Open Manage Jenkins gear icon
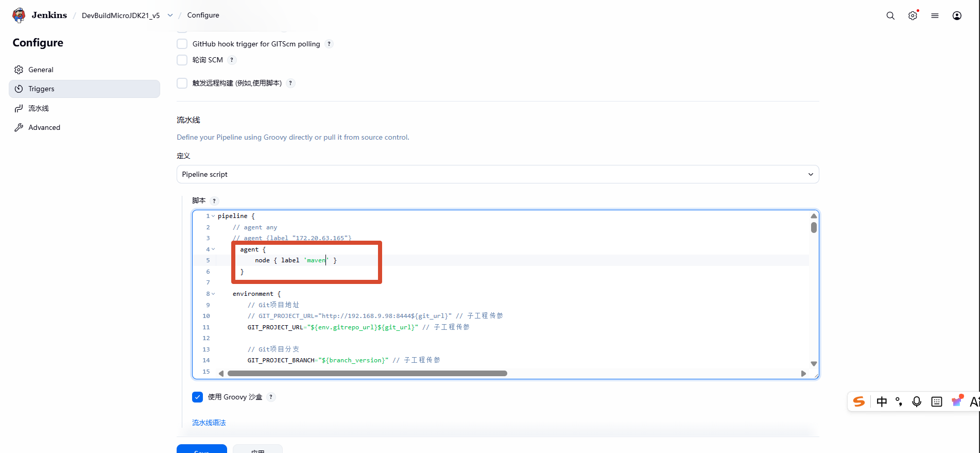 click(x=913, y=15)
